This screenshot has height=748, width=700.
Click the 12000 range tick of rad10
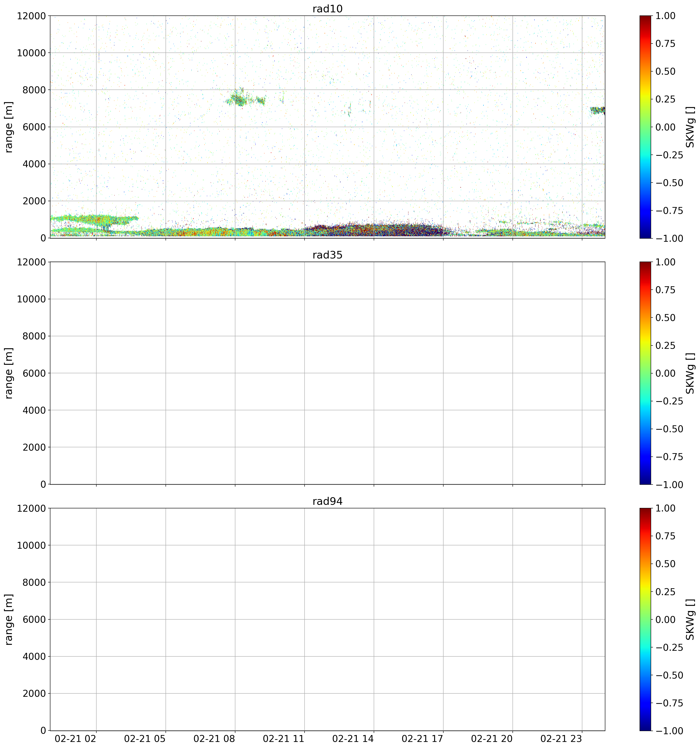[x=31, y=16]
